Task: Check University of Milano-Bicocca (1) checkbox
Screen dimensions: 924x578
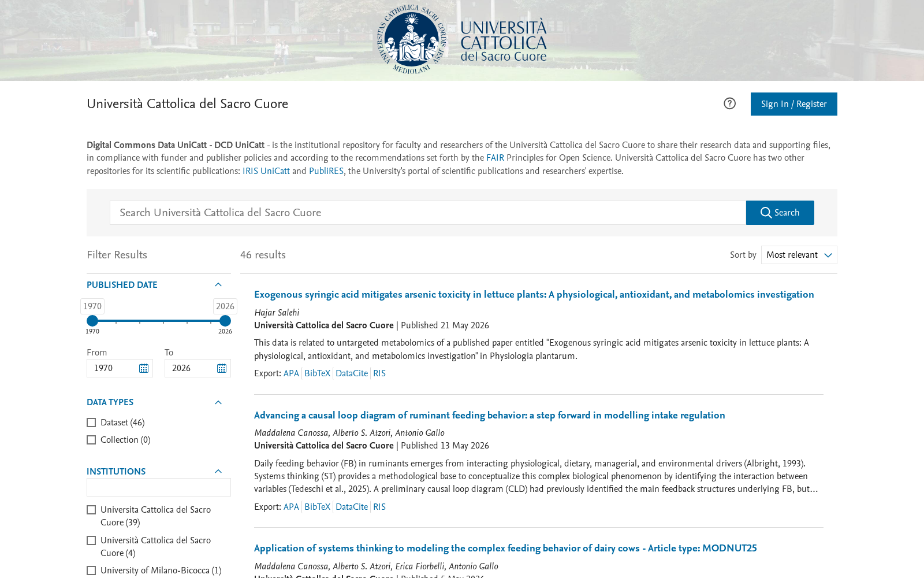Action: tap(91, 570)
